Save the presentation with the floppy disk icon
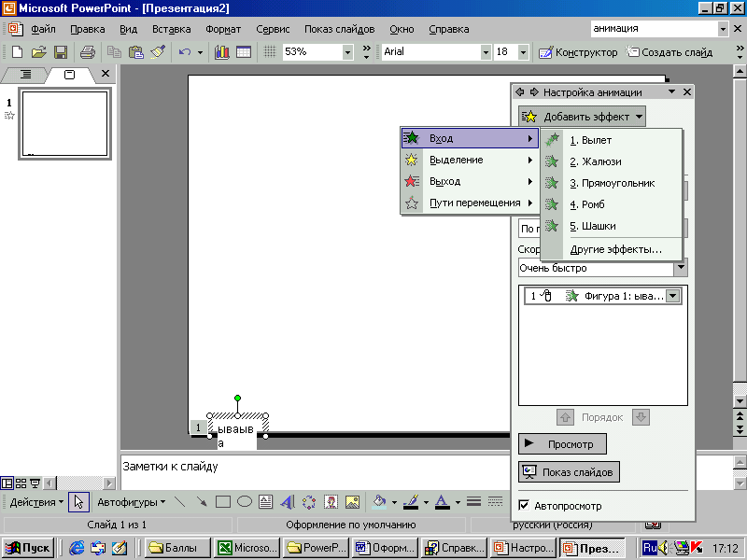Image resolution: width=747 pixels, height=560 pixels. coord(61,51)
